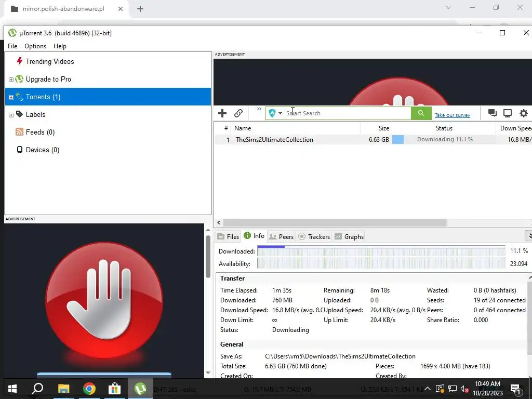Screen dimensions: 532x399
Task: Follow the Take our survey link
Action: [x=453, y=115]
